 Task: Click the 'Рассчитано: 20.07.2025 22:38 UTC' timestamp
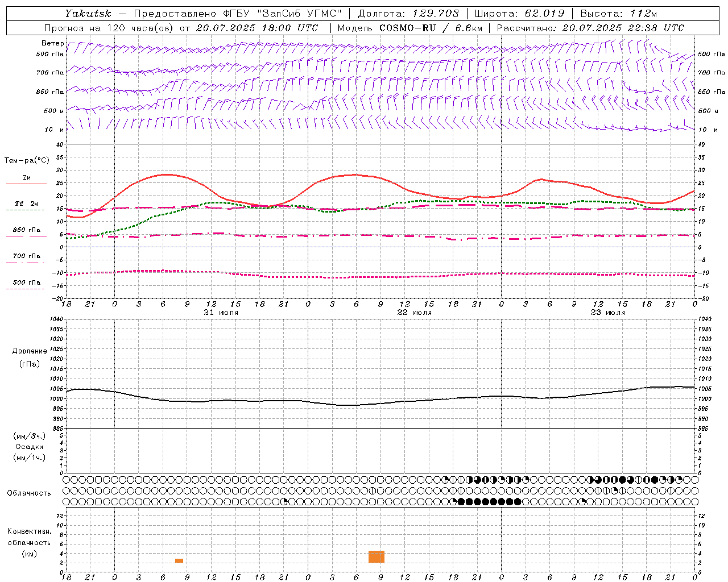[x=590, y=28]
